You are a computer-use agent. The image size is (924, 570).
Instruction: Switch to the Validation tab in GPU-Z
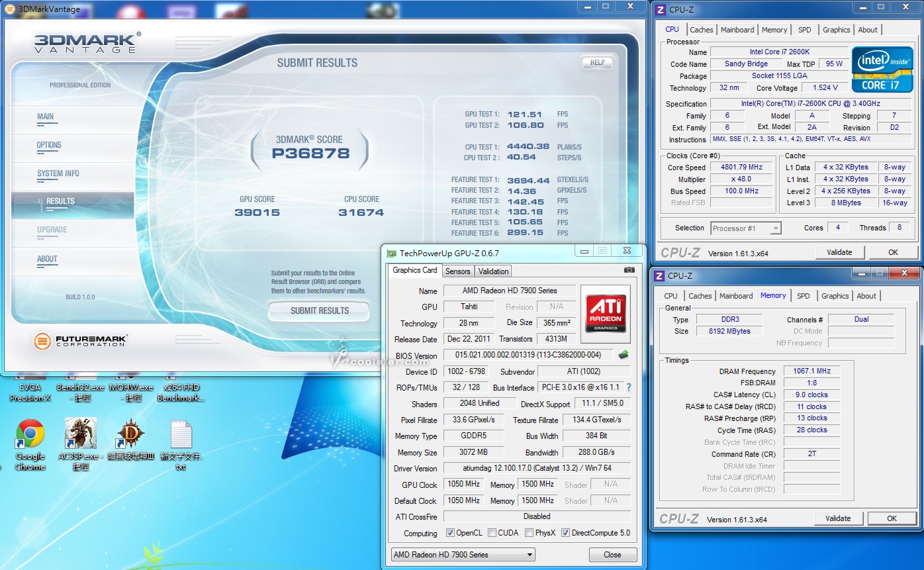[493, 271]
